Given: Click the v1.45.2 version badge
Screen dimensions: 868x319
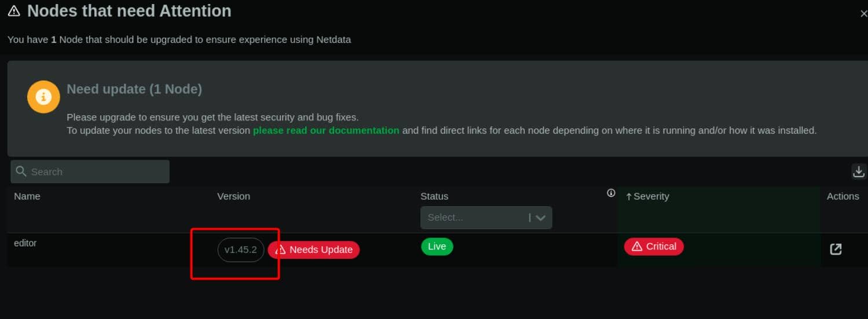Looking at the screenshot, I should (x=241, y=250).
